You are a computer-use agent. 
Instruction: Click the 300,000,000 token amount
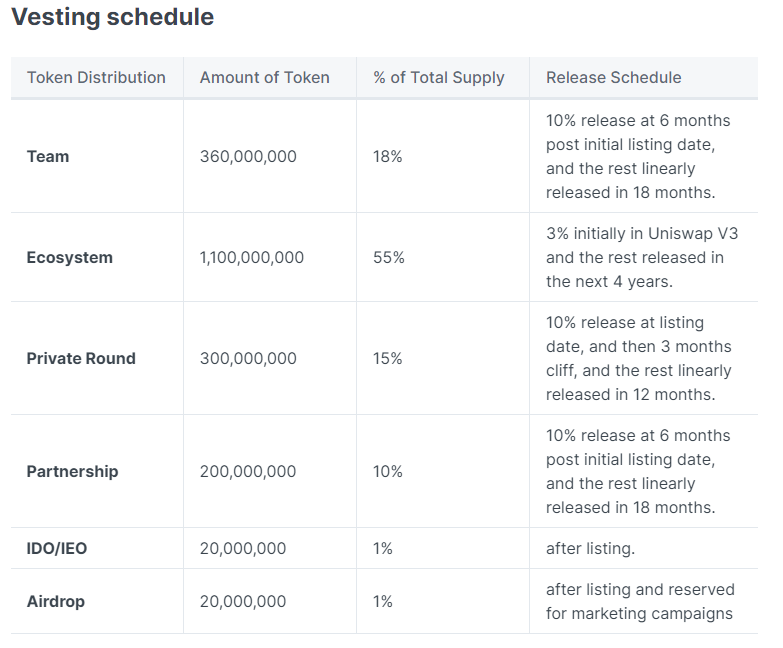point(248,358)
